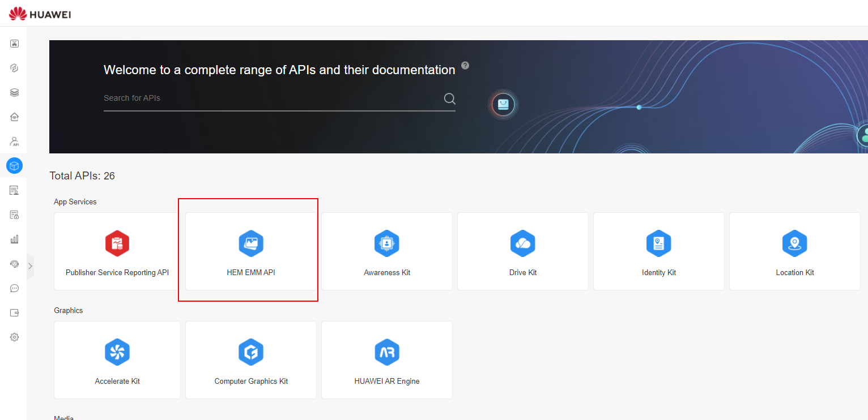Open the Publisher Service Reporting API card

[x=117, y=251]
